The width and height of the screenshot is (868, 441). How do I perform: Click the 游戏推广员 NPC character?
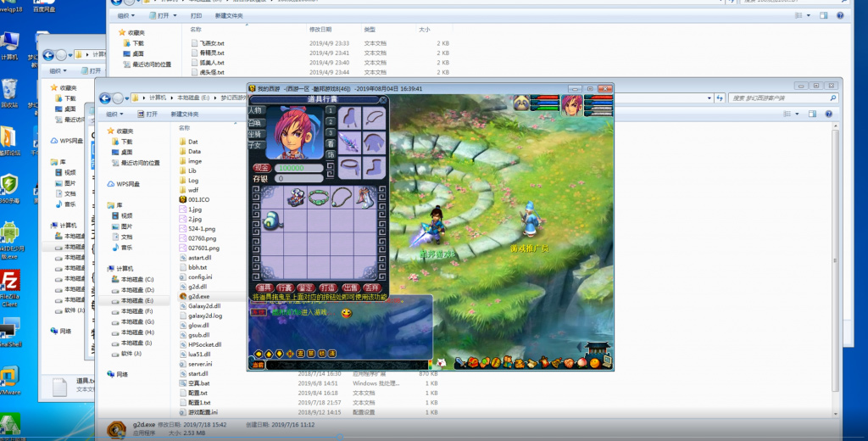click(x=531, y=220)
